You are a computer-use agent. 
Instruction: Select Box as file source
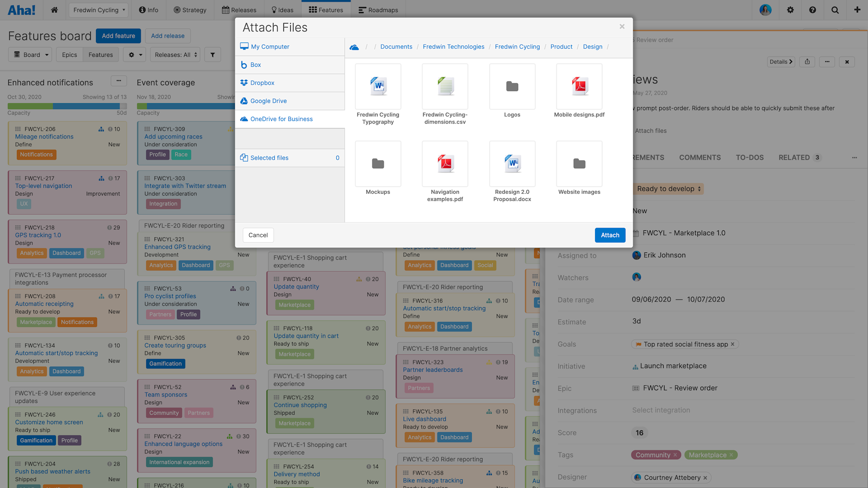pyautogui.click(x=255, y=65)
